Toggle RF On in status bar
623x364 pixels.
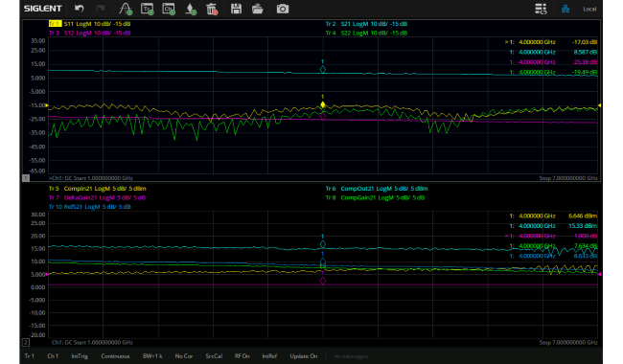click(x=242, y=356)
